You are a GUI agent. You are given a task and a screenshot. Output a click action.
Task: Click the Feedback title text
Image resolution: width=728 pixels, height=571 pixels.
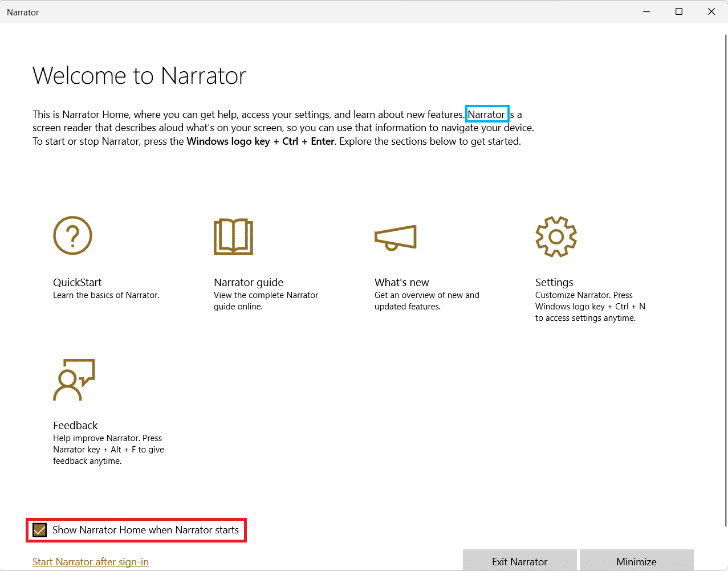[75, 425]
